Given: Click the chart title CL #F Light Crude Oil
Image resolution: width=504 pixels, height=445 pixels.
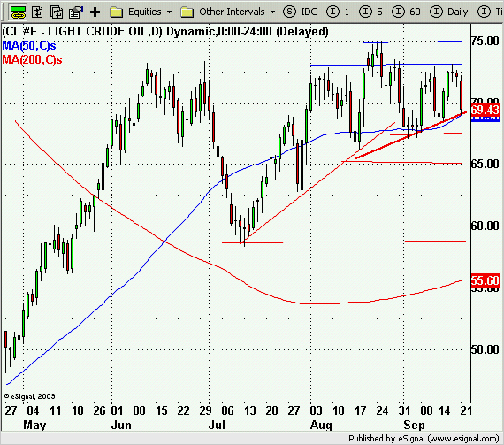Looking at the screenshot, I should pyautogui.click(x=165, y=32).
